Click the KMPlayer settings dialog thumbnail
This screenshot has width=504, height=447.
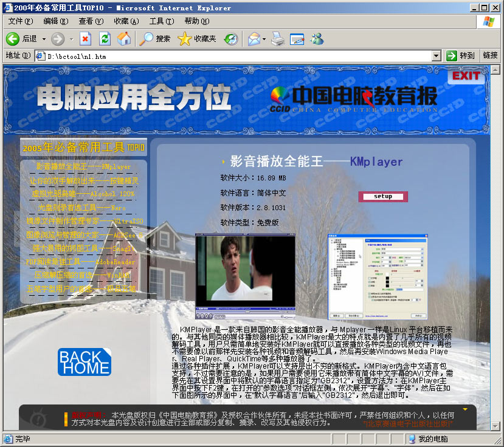378,277
